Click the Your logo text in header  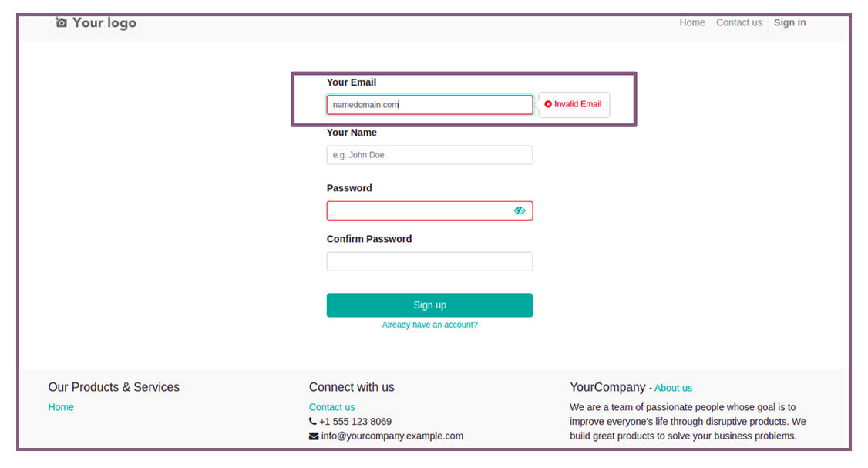click(104, 22)
